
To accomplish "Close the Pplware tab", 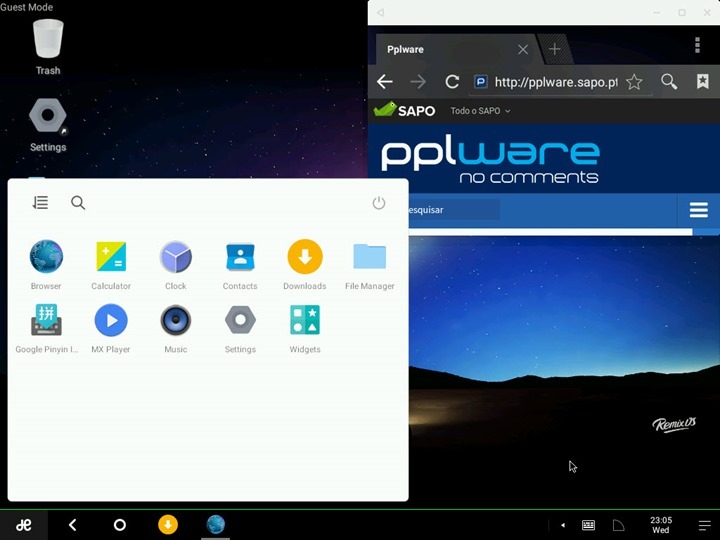I will pos(523,50).
